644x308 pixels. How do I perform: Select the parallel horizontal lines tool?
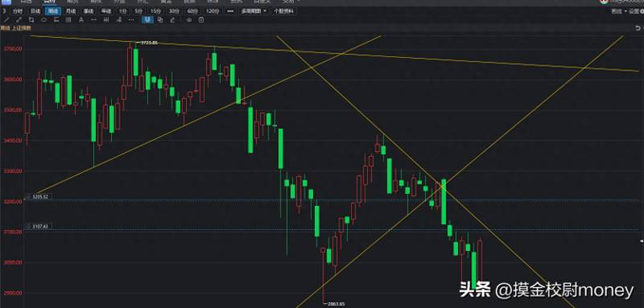point(56,19)
